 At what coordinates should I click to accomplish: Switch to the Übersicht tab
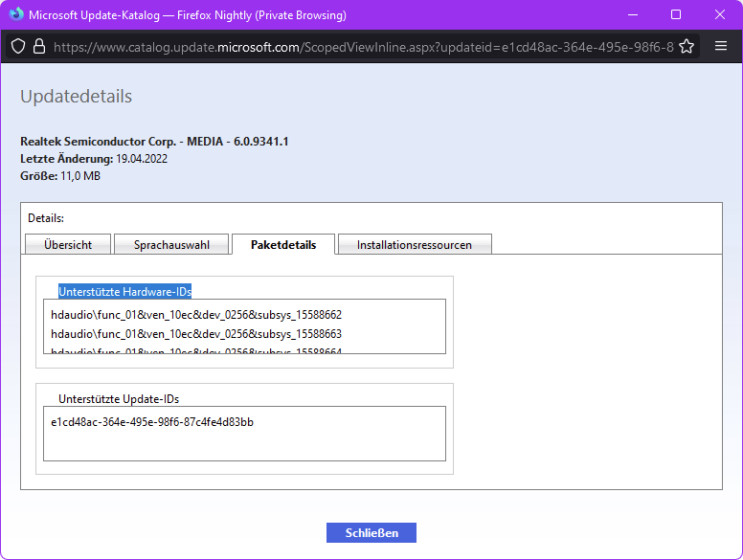[68, 244]
